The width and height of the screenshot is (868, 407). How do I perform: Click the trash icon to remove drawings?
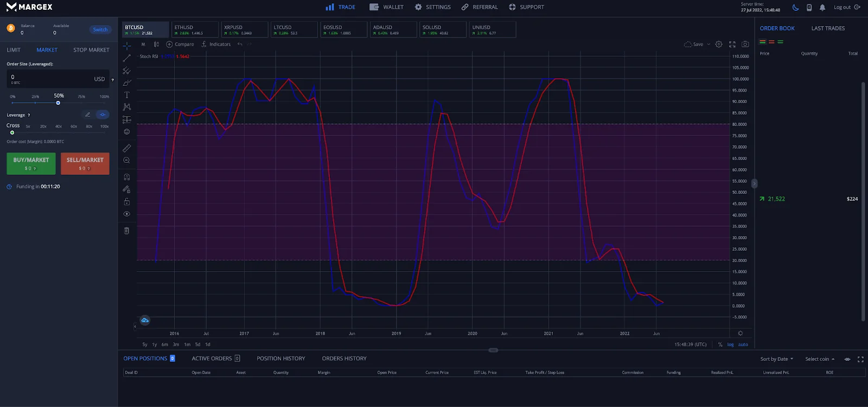tap(127, 231)
